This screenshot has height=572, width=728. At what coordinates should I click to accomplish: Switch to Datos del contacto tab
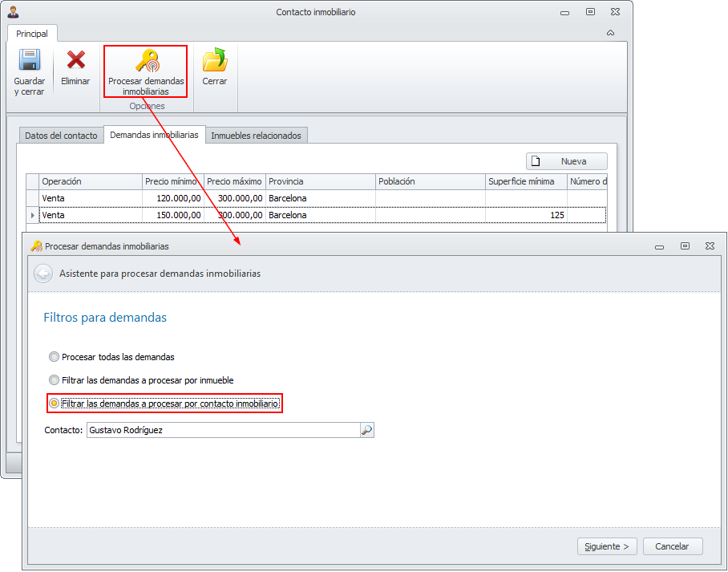(x=61, y=136)
